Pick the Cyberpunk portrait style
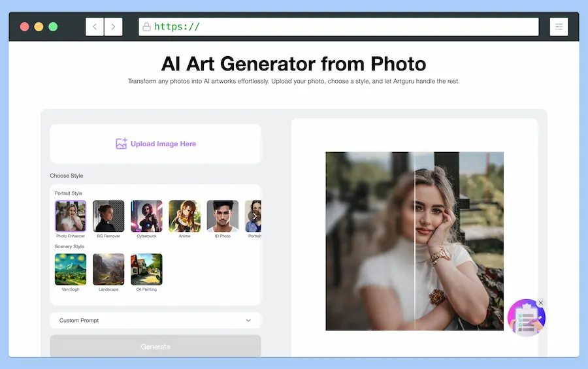This screenshot has height=369, width=588. [x=146, y=216]
